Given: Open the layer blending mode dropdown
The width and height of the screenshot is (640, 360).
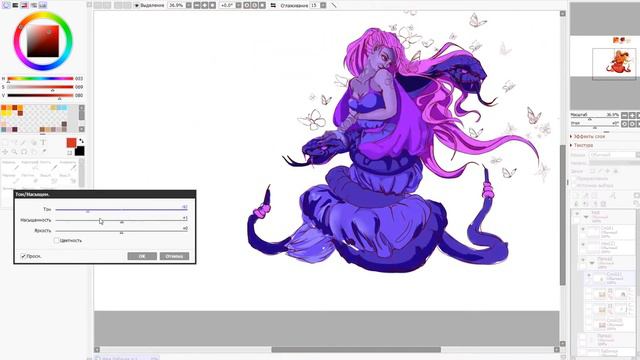Looking at the screenshot, I should (x=614, y=155).
